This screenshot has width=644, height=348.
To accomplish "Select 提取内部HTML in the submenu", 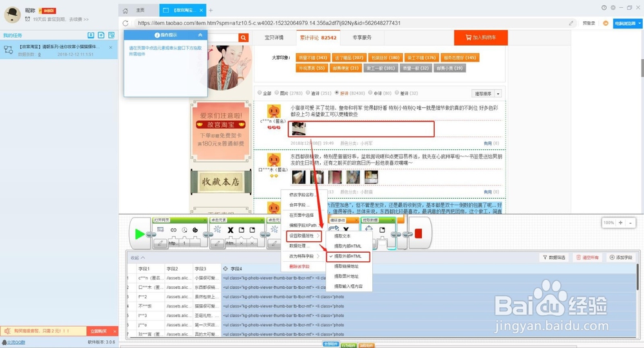I will (x=349, y=246).
